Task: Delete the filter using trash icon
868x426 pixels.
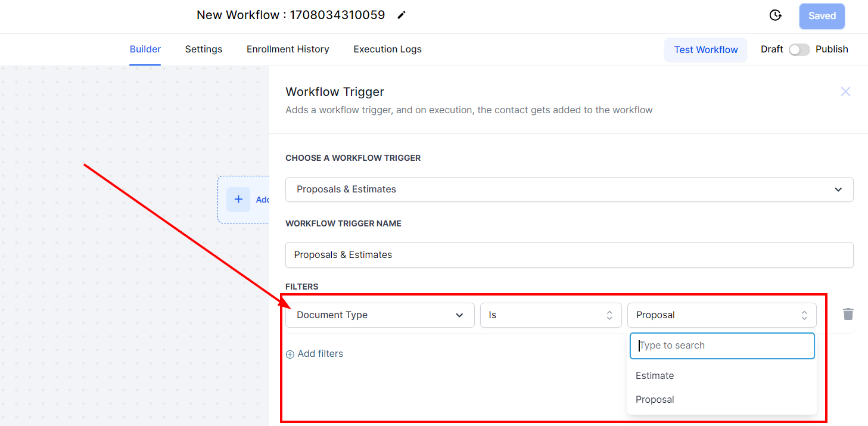Action: 848,314
